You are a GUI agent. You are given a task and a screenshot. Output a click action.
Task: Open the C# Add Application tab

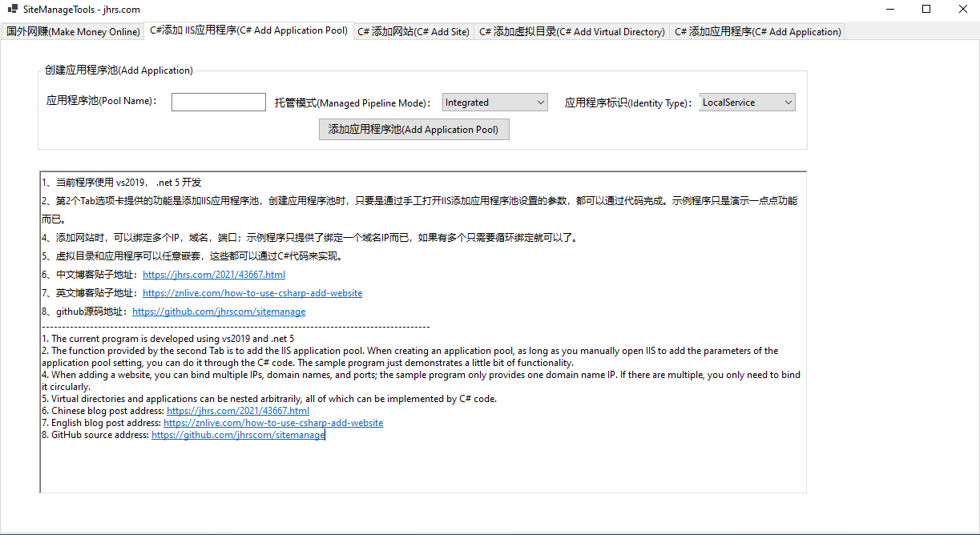tap(757, 32)
